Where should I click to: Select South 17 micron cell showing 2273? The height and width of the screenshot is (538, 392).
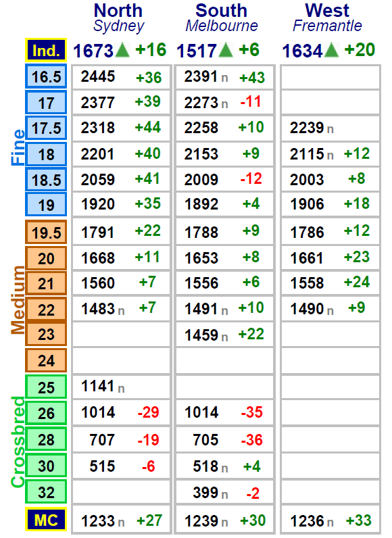click(x=224, y=102)
